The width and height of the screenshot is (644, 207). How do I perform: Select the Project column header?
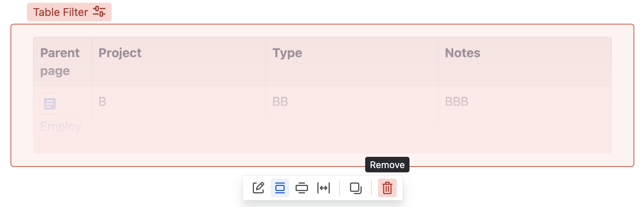tap(178, 62)
